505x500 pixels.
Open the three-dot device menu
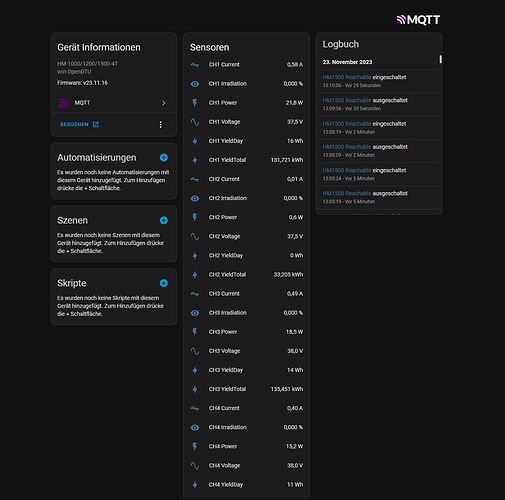[x=161, y=124]
